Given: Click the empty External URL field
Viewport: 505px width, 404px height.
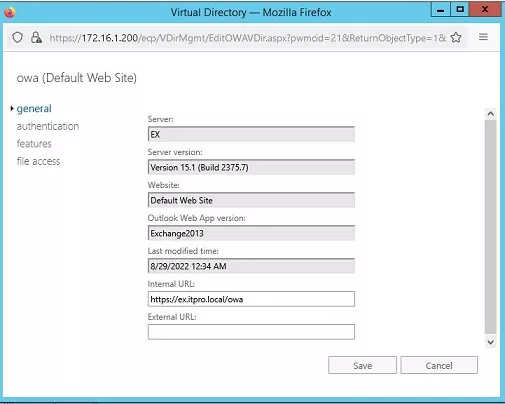Looking at the screenshot, I should pyautogui.click(x=251, y=332).
